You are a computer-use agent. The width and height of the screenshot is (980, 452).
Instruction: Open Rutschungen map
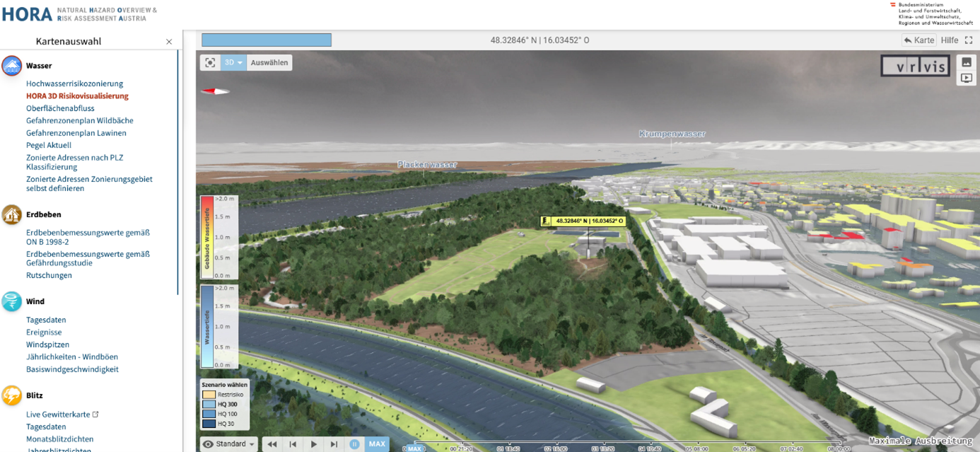pyautogui.click(x=49, y=276)
